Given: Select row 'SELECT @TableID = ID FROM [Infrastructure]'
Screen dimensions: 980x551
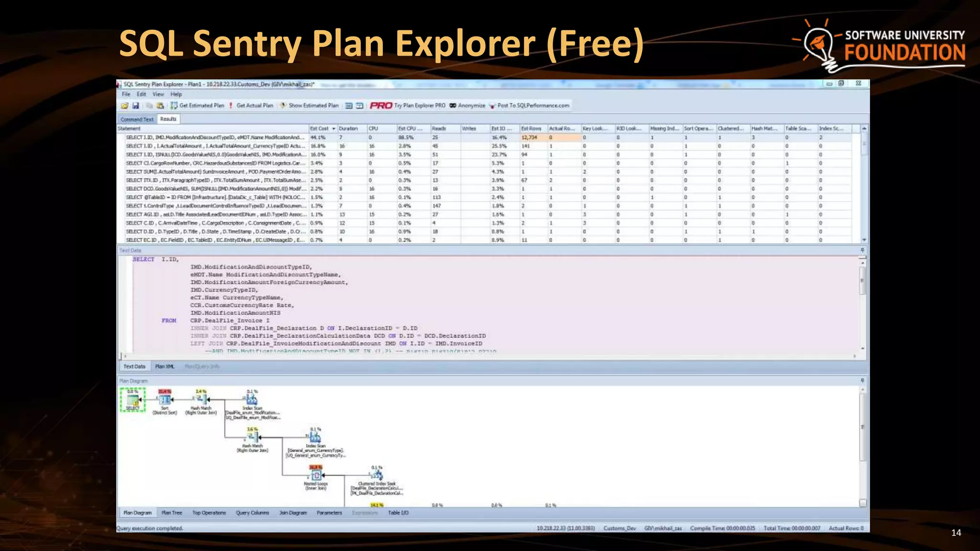Looking at the screenshot, I should click(x=484, y=197).
